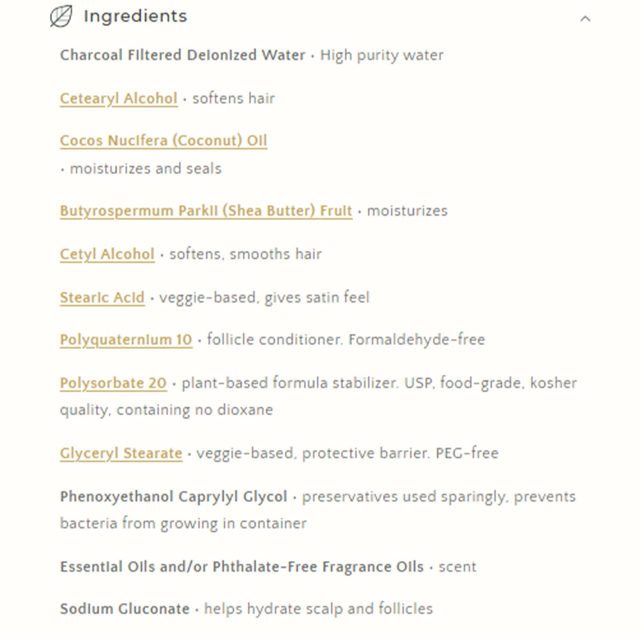
Task: Open the Stearic Acid ingredient link
Action: pos(102,297)
